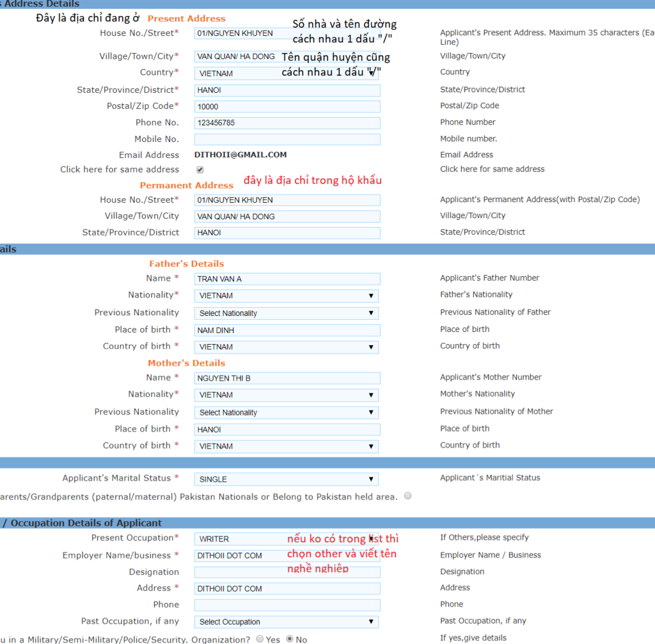Click "Father's Details" heading
Screen dimensions: 655x644
(186, 264)
